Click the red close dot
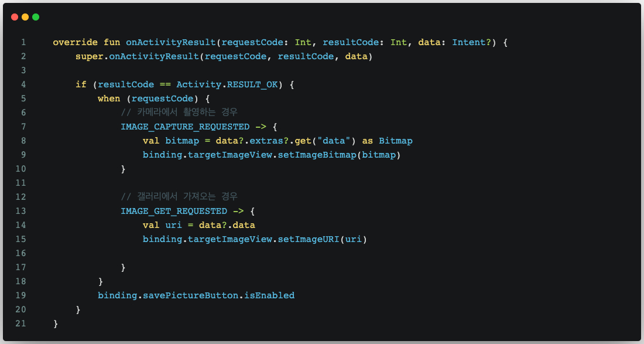 15,17
